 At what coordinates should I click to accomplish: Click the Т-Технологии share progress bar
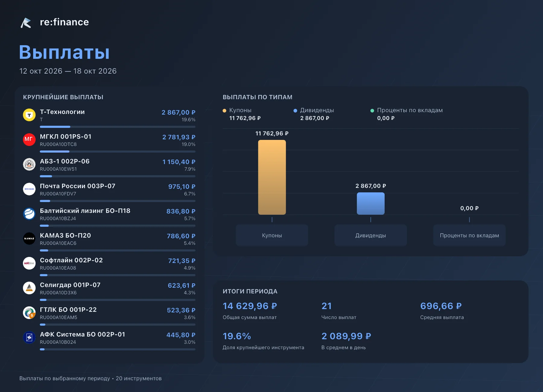click(x=118, y=127)
